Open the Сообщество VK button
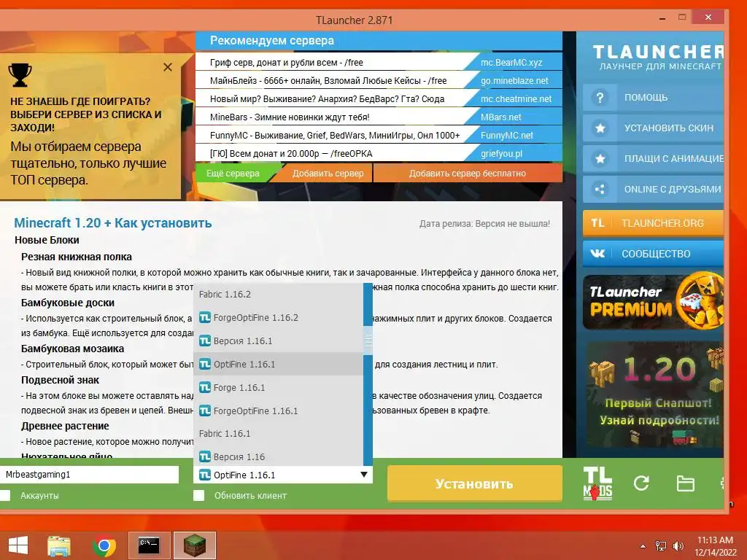The width and height of the screenshot is (747, 560). coord(653,253)
